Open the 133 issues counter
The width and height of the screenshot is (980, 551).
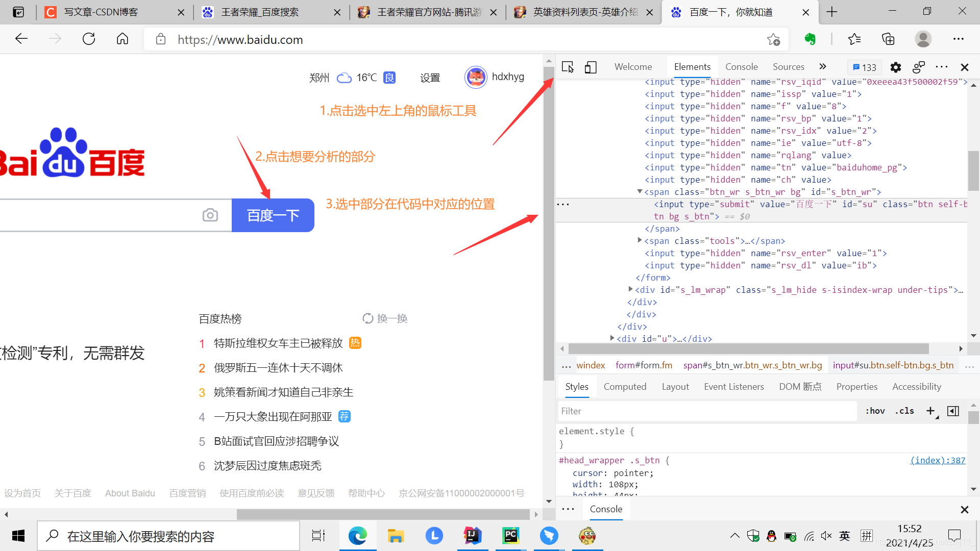click(865, 67)
